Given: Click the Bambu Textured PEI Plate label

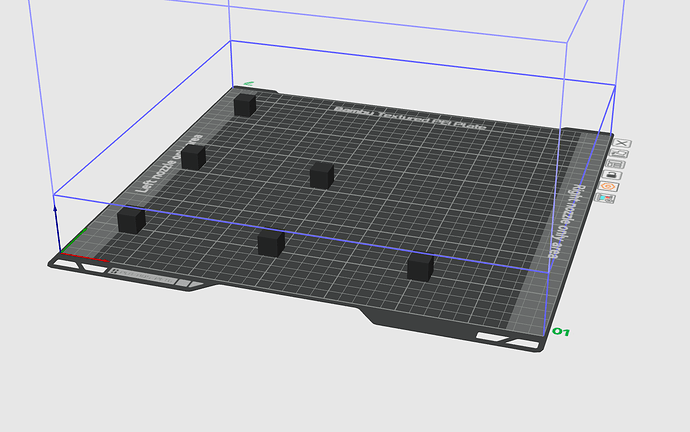Looking at the screenshot, I should 410,118.
